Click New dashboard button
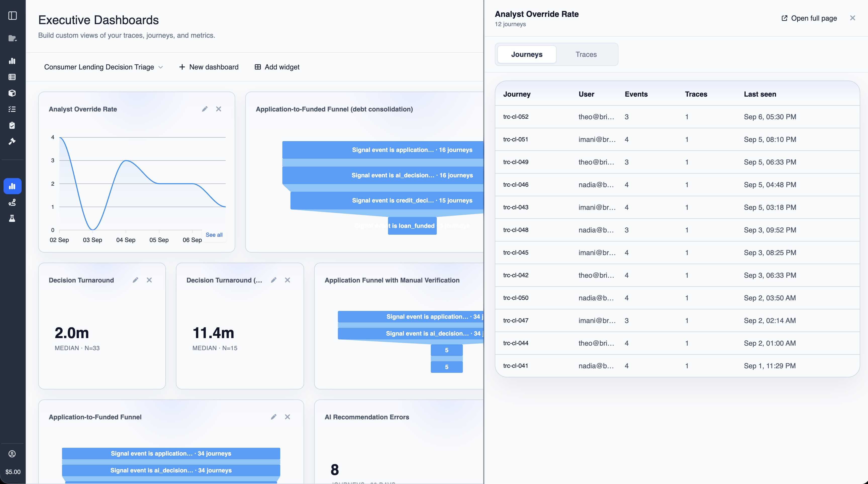The width and height of the screenshot is (868, 484). tap(209, 67)
